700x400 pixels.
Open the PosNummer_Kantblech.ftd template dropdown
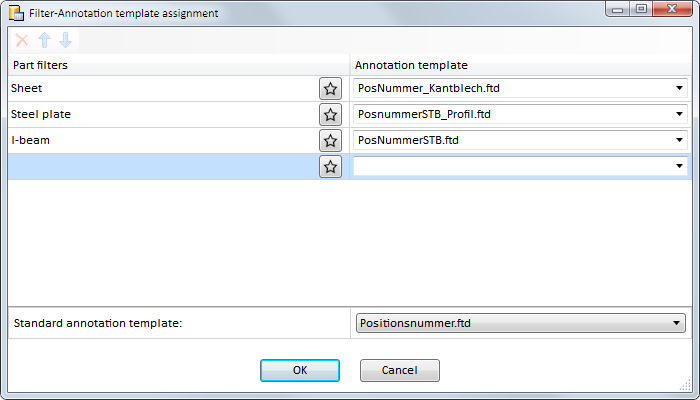(x=679, y=88)
